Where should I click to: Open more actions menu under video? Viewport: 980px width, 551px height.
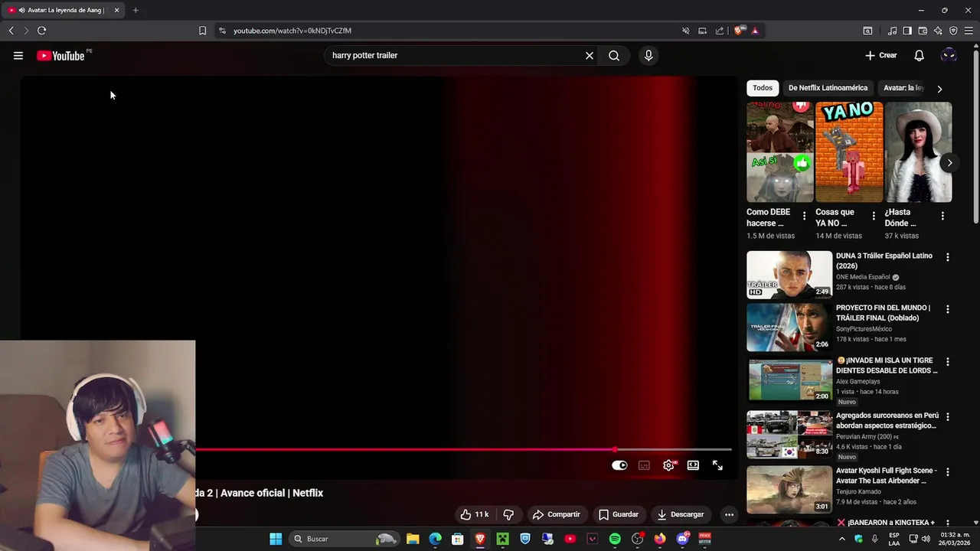click(x=729, y=514)
